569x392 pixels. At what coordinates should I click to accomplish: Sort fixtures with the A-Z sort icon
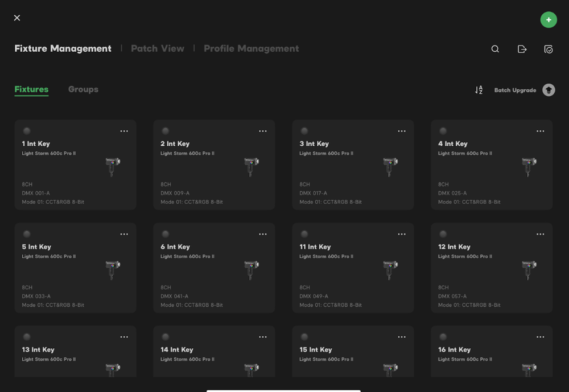pyautogui.click(x=479, y=90)
